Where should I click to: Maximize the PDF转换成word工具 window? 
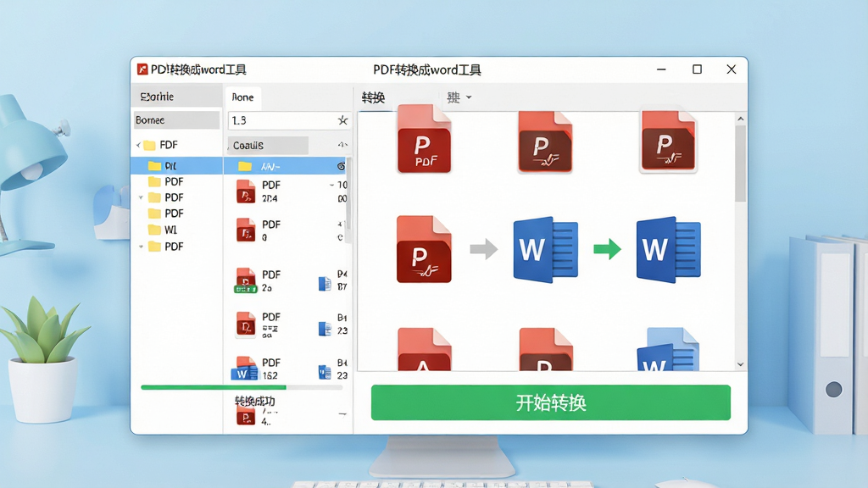pos(697,69)
